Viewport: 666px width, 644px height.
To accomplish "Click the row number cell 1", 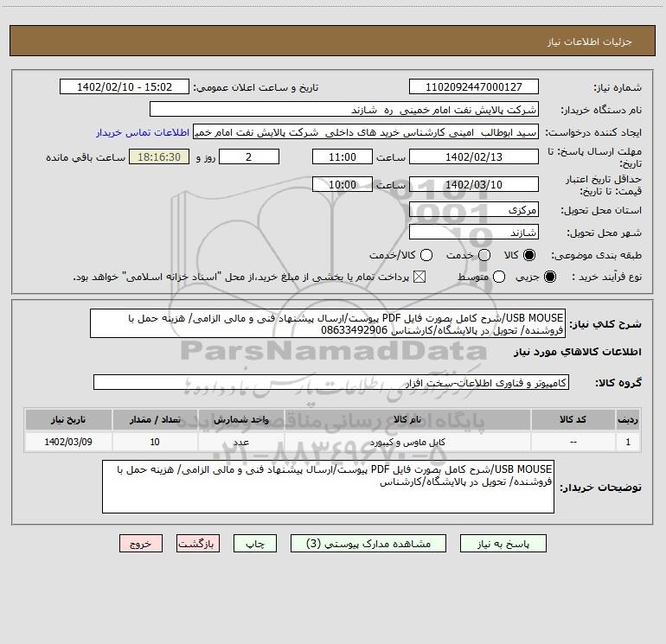I will [628, 442].
